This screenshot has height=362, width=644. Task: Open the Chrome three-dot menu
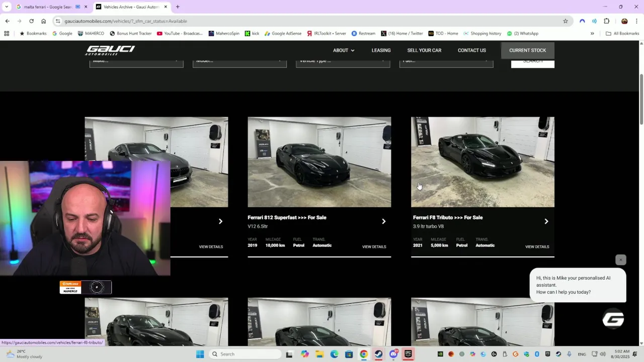[x=636, y=21]
